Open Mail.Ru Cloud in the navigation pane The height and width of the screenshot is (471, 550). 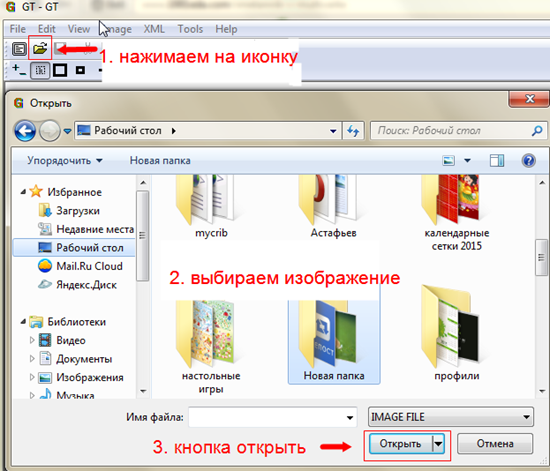coord(89,266)
